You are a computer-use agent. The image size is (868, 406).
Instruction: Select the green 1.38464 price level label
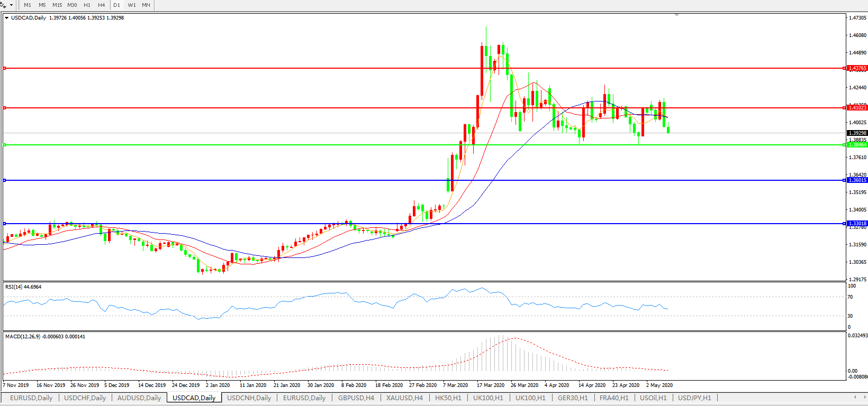(x=857, y=145)
